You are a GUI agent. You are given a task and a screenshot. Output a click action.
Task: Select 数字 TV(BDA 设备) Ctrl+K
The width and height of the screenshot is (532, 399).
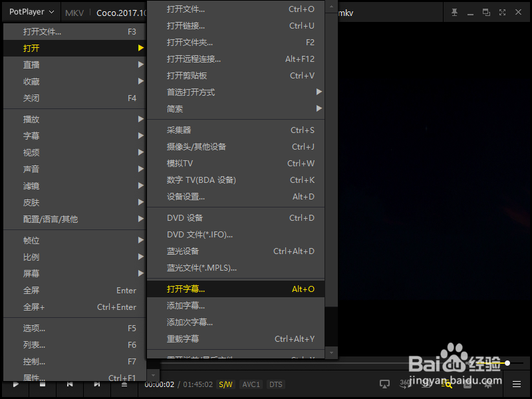(x=236, y=180)
